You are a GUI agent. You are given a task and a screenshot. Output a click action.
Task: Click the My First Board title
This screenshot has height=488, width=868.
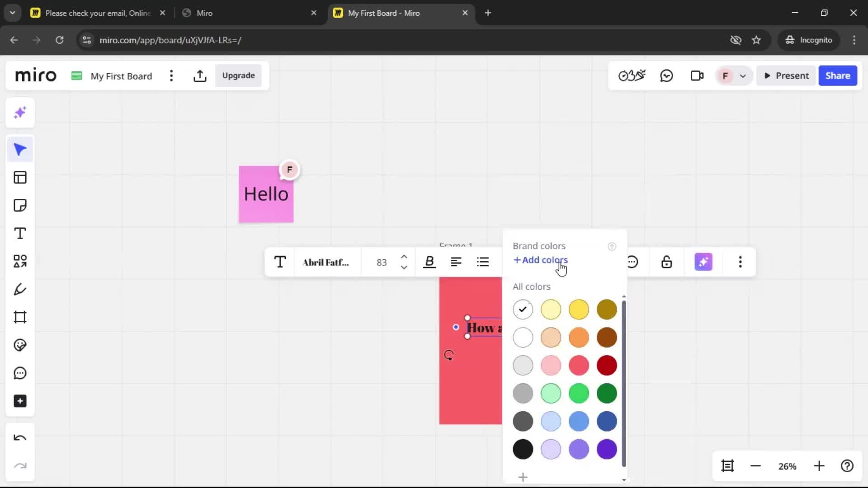(x=121, y=76)
